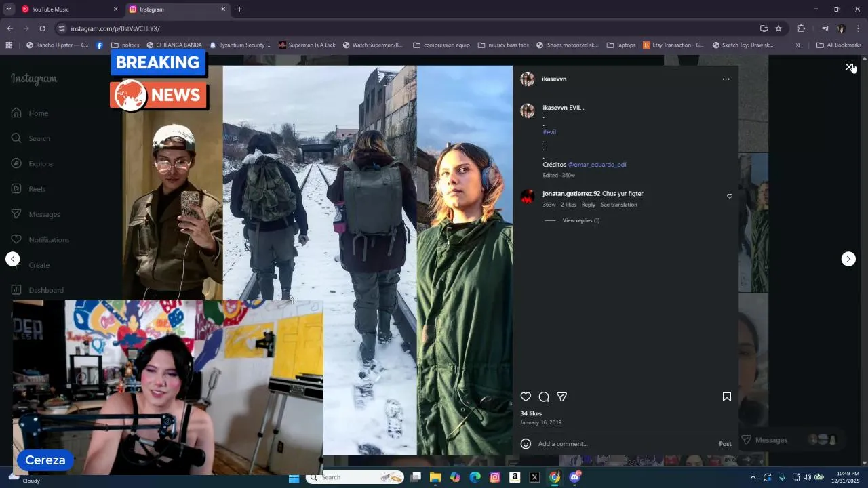Open the Facebook bookmark icon
Screen dimensions: 868x488
(100, 45)
